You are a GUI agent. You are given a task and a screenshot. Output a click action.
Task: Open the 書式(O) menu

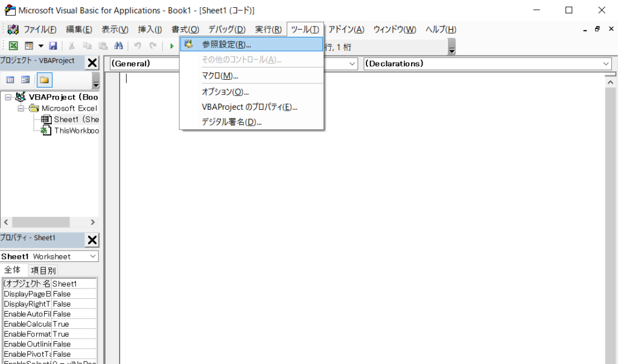tap(185, 29)
